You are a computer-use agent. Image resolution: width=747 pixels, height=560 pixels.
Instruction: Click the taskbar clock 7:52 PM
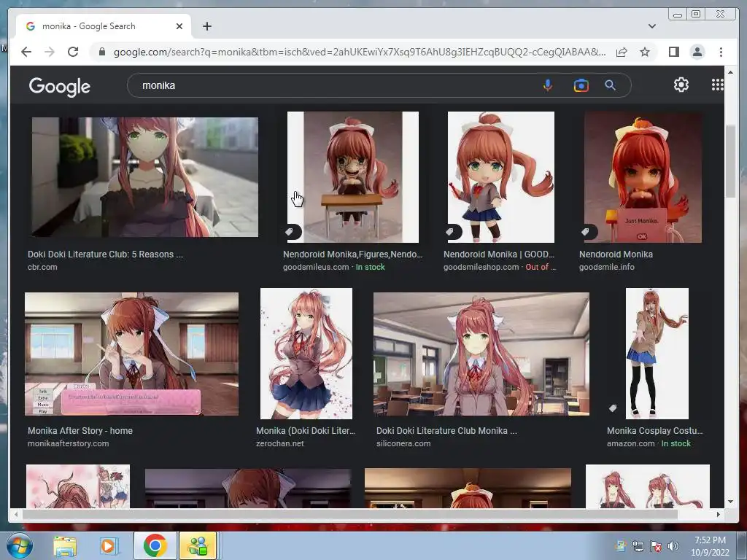point(710,540)
